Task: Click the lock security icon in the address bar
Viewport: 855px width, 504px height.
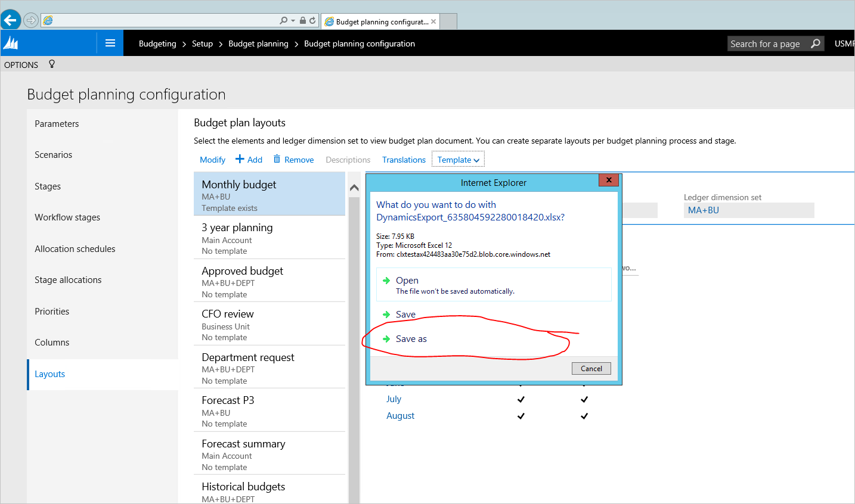Action: coord(303,20)
